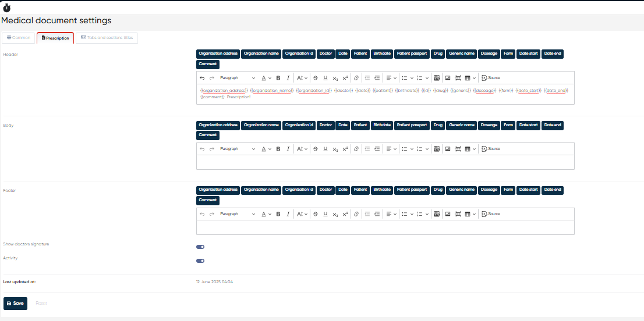Viewport: 644px width, 321px height.
Task: Switch to the Common tab
Action: (19, 38)
